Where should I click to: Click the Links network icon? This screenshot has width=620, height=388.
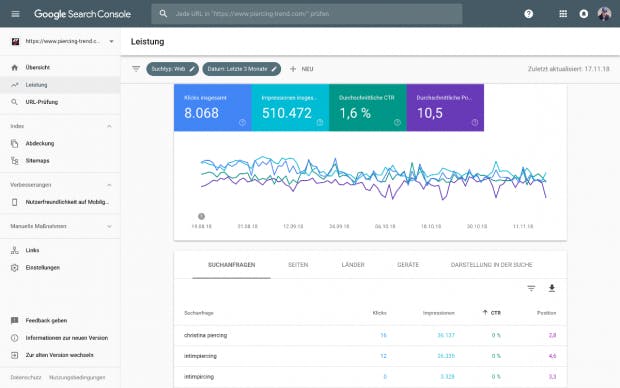15,250
